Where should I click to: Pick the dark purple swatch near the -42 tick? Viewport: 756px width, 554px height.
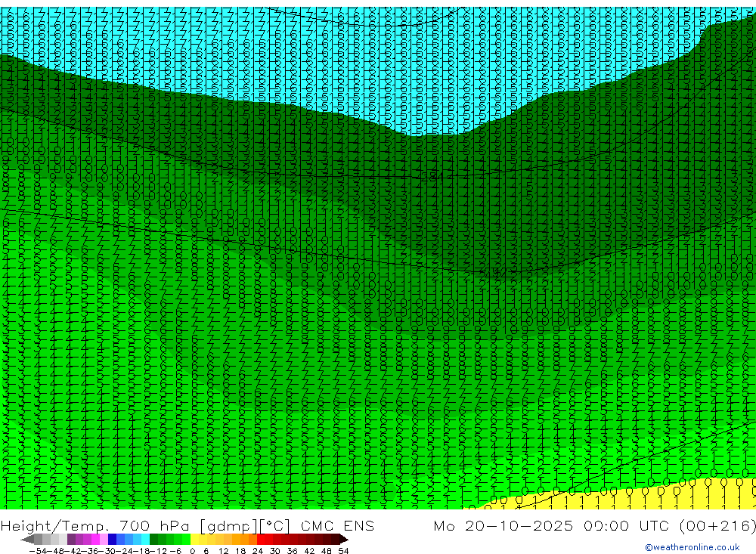coord(71,539)
